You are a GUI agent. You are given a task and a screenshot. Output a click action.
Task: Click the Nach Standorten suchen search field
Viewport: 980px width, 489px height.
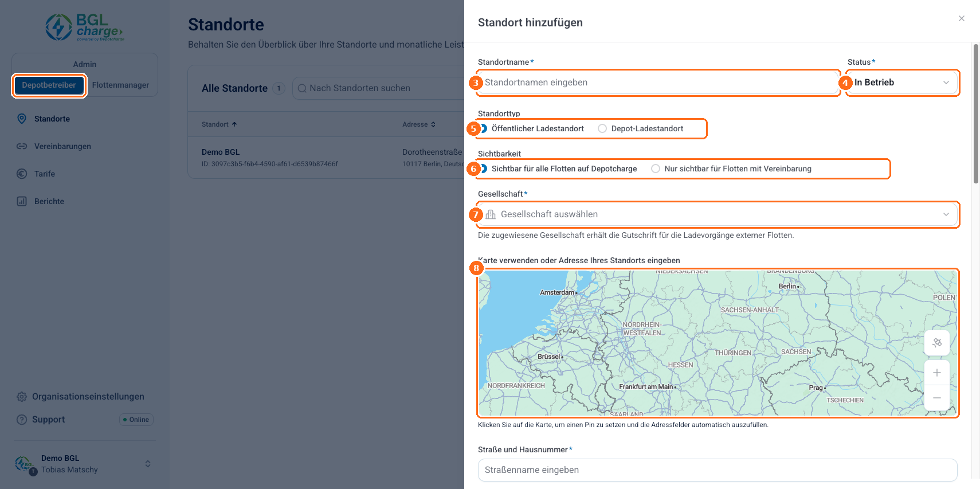(378, 88)
